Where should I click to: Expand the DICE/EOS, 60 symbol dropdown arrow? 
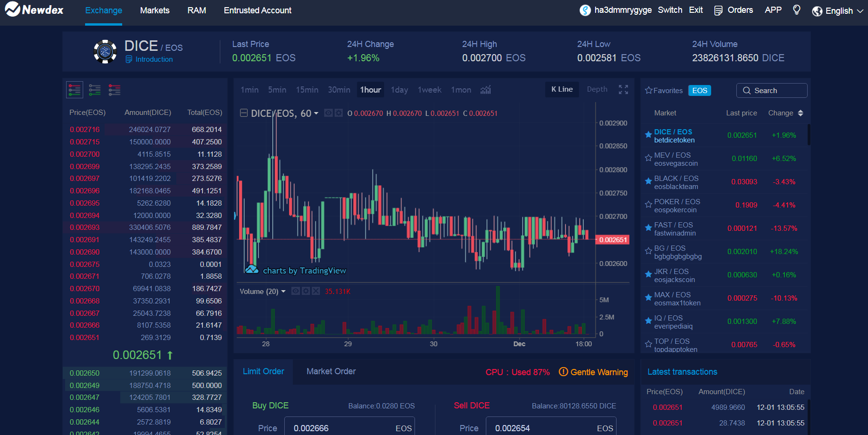[316, 113]
